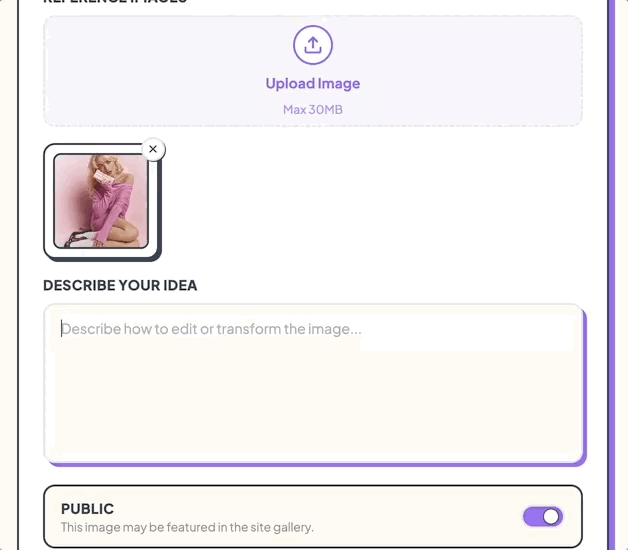628x550 pixels.
Task: Click the site gallery notice text
Action: pos(187,527)
